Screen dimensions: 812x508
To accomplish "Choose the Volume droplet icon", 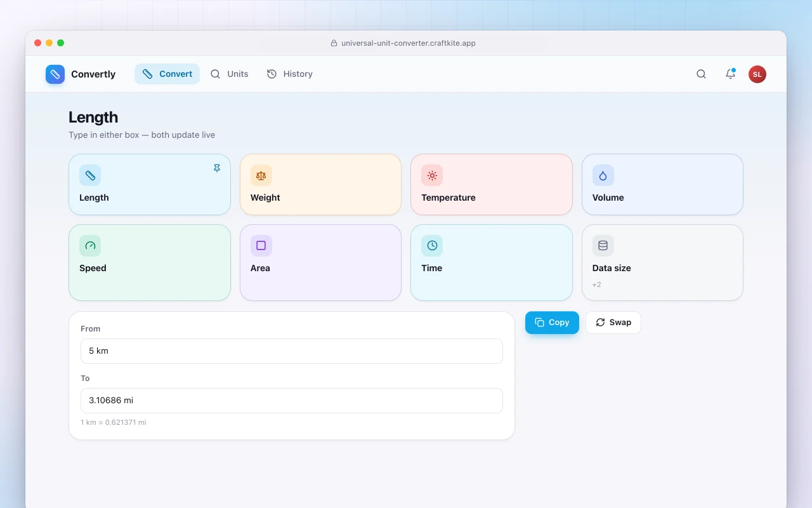I will click(603, 175).
